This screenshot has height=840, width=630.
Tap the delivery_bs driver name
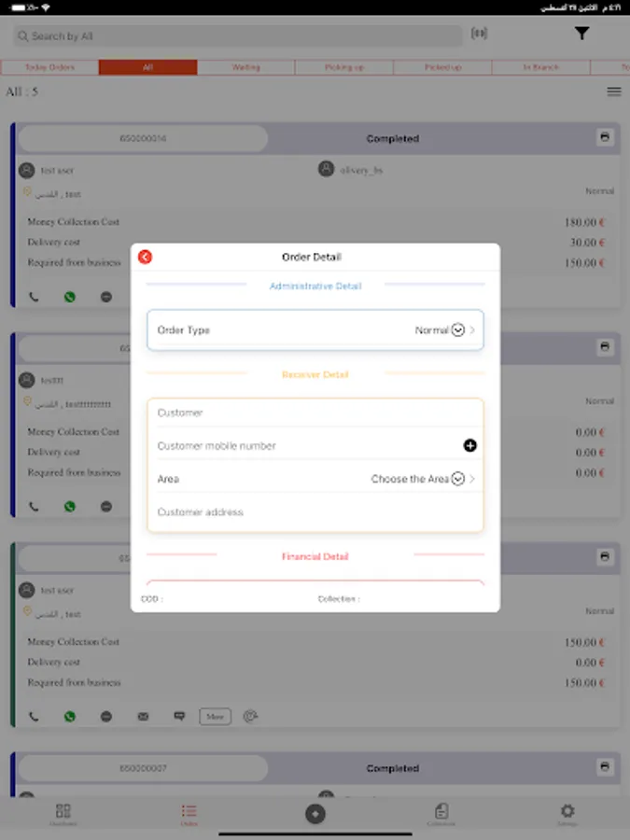pos(361,171)
